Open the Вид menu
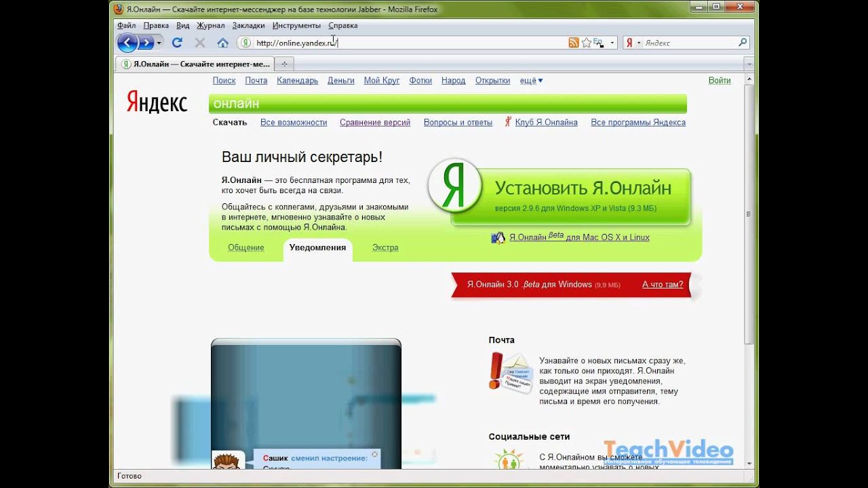The image size is (868, 488). click(x=182, y=25)
